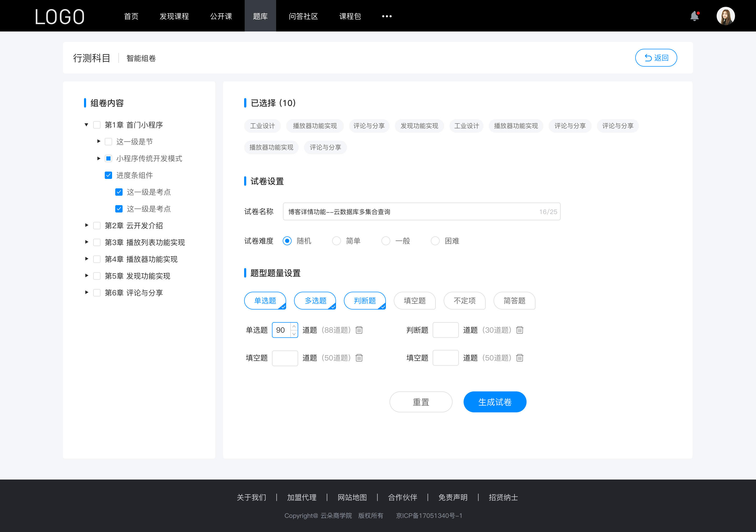
Task: Select 简答题 question type button
Action: 514,301
